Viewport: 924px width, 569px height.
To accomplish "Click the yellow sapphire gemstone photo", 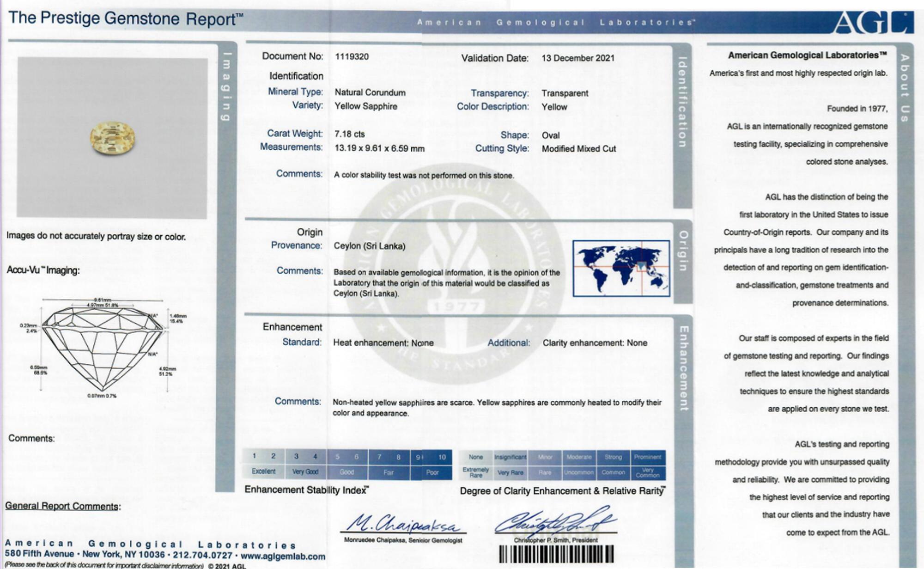I will [x=112, y=138].
